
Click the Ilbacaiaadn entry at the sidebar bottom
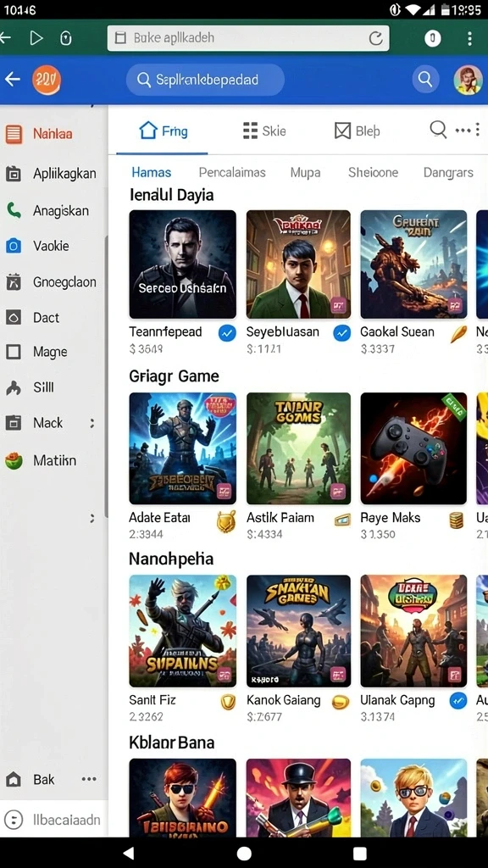(53, 820)
